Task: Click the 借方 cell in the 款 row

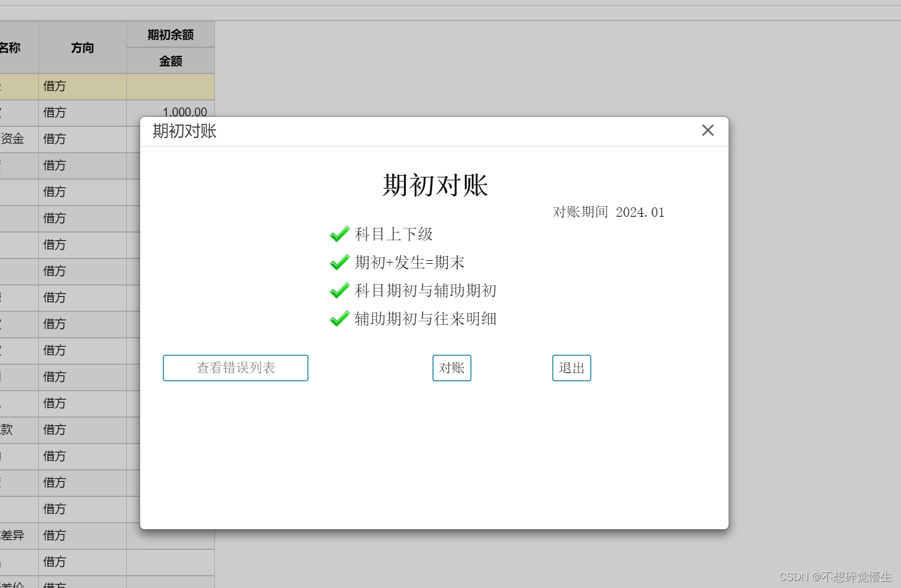Action: pos(82,430)
